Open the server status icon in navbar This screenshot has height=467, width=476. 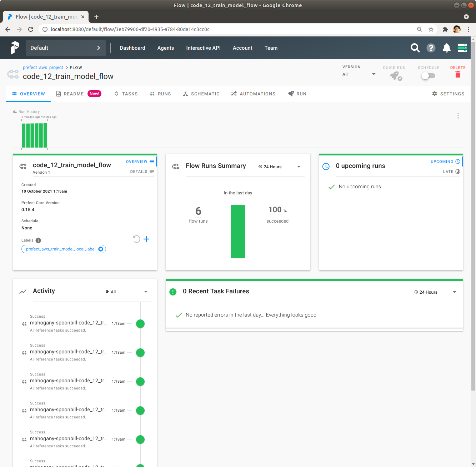[462, 48]
